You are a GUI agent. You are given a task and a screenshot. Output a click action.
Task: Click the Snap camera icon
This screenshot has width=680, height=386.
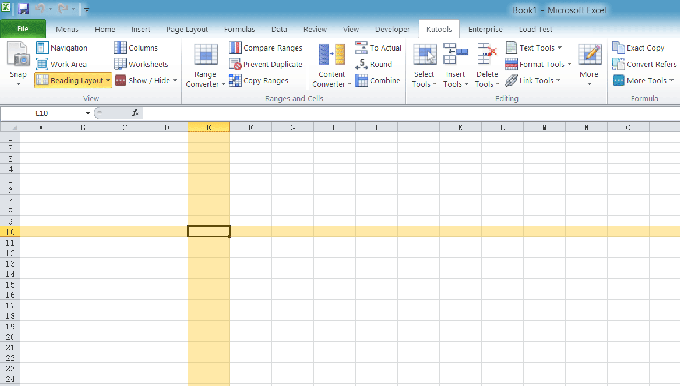[18, 54]
